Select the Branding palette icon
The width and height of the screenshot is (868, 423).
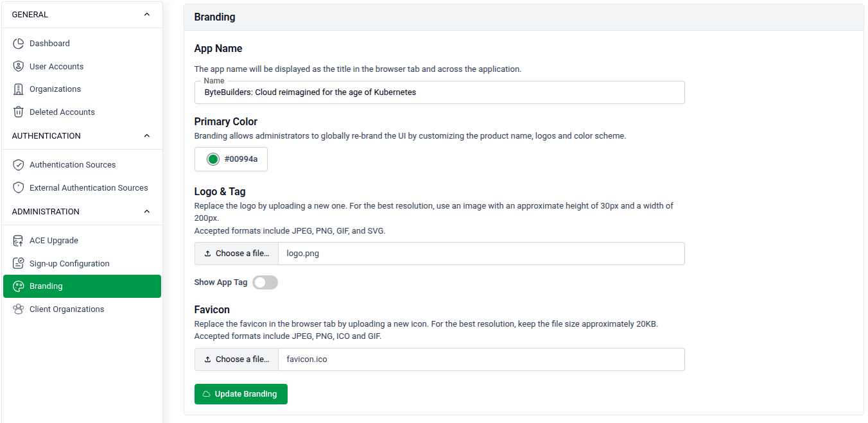(19, 286)
